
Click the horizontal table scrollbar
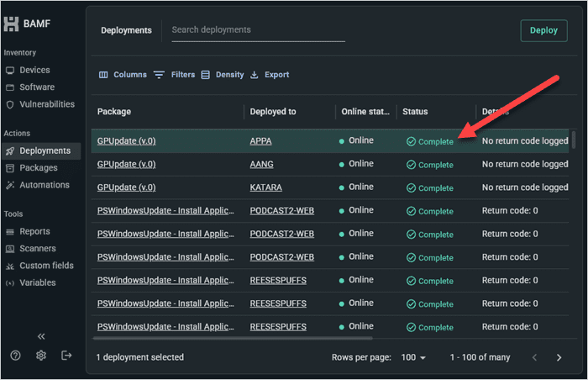pos(233,338)
